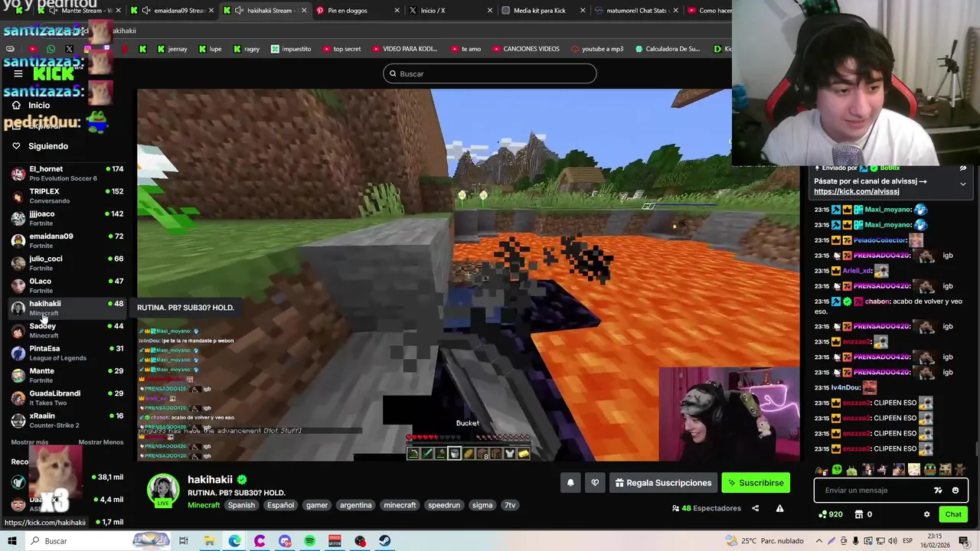The height and width of the screenshot is (551, 980).
Task: Click the follow heart icon next to bell
Action: [595, 483]
